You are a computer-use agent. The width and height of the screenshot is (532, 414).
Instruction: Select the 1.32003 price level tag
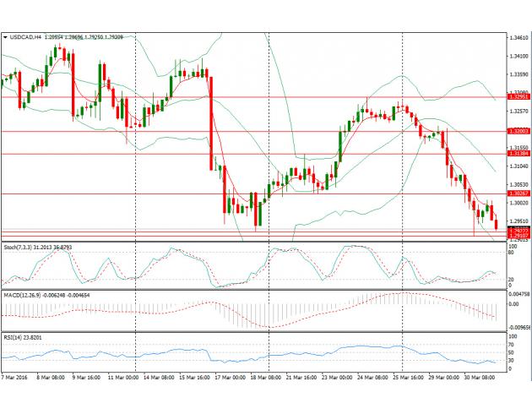point(518,132)
